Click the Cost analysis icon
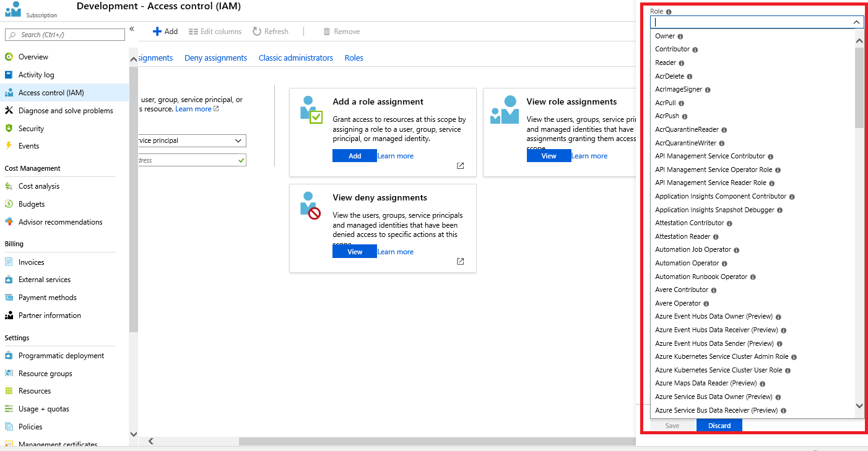 pos(9,186)
